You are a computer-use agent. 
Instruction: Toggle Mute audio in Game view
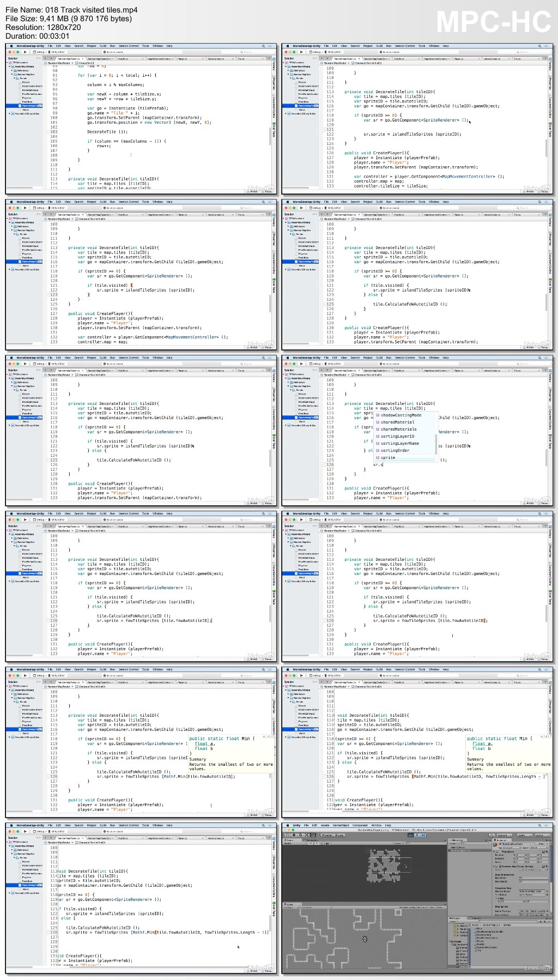click(423, 908)
